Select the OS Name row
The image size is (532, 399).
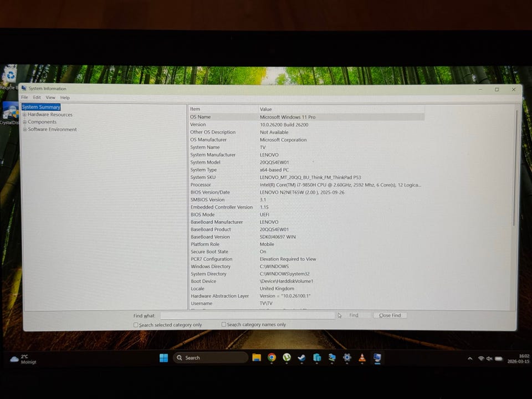pyautogui.click(x=306, y=117)
